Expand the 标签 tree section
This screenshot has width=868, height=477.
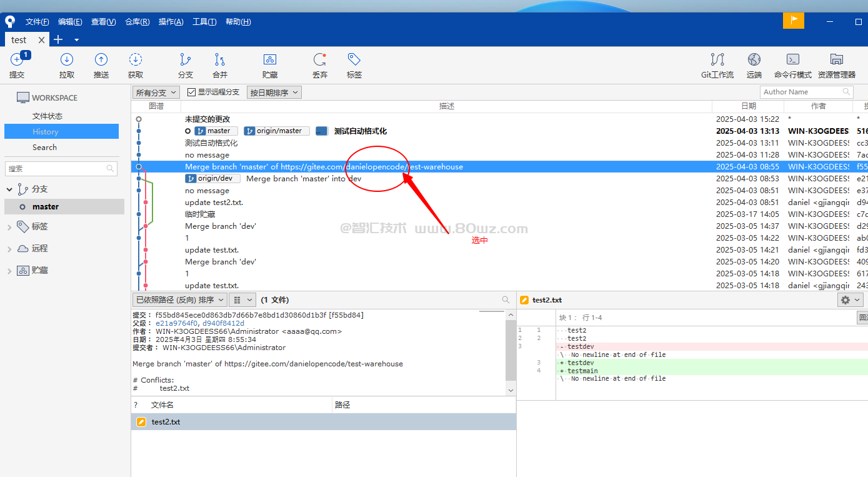(9, 227)
